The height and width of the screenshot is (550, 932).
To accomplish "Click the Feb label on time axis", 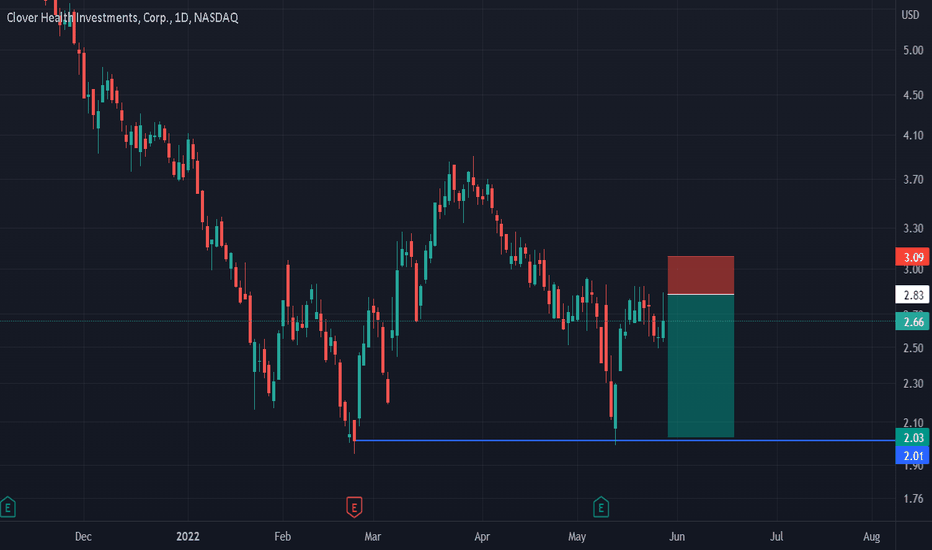I will point(282,536).
